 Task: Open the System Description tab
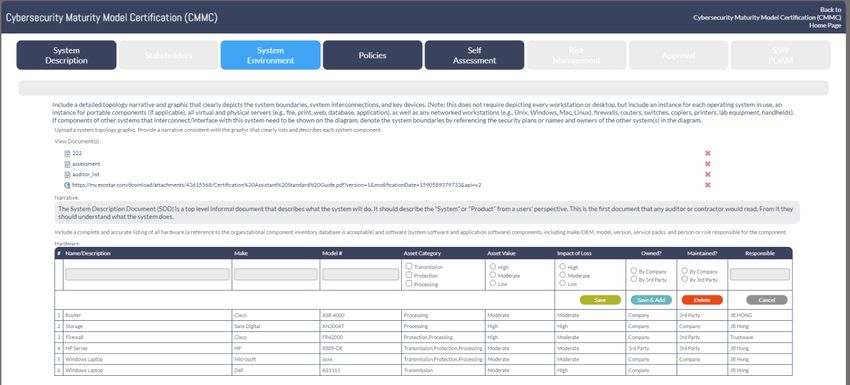coord(66,55)
